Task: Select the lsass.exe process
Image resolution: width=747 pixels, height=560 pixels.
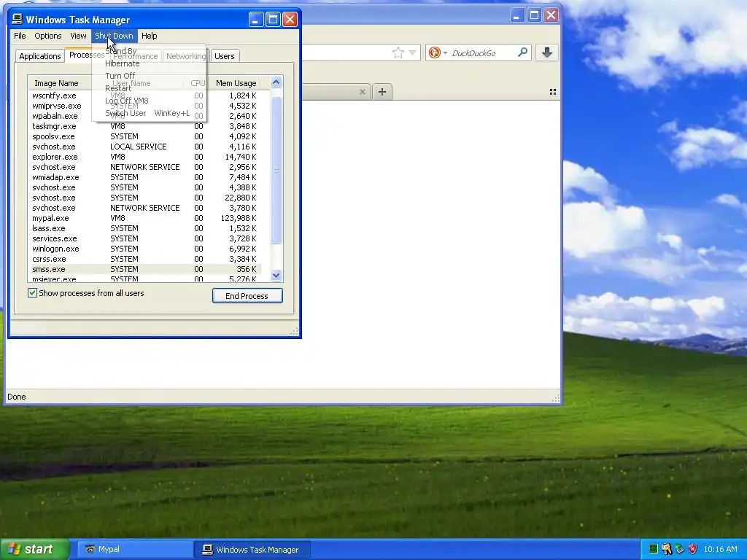Action: coord(145,228)
